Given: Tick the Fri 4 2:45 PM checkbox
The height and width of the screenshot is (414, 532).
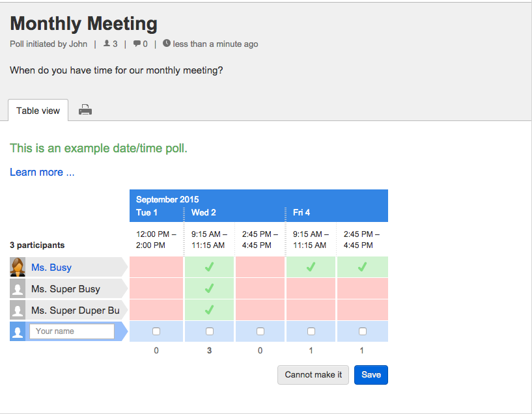Looking at the screenshot, I should click(363, 331).
